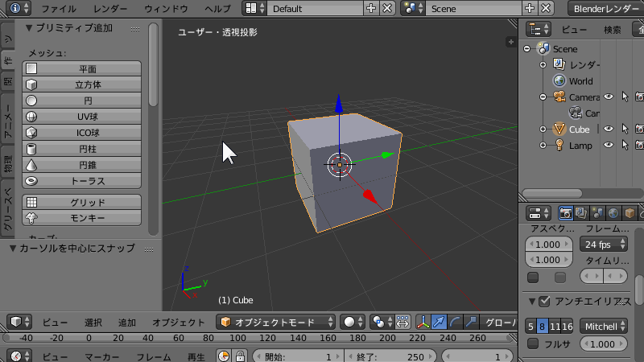Open the ファイル menu
The width and height of the screenshot is (644, 362).
[x=60, y=9]
